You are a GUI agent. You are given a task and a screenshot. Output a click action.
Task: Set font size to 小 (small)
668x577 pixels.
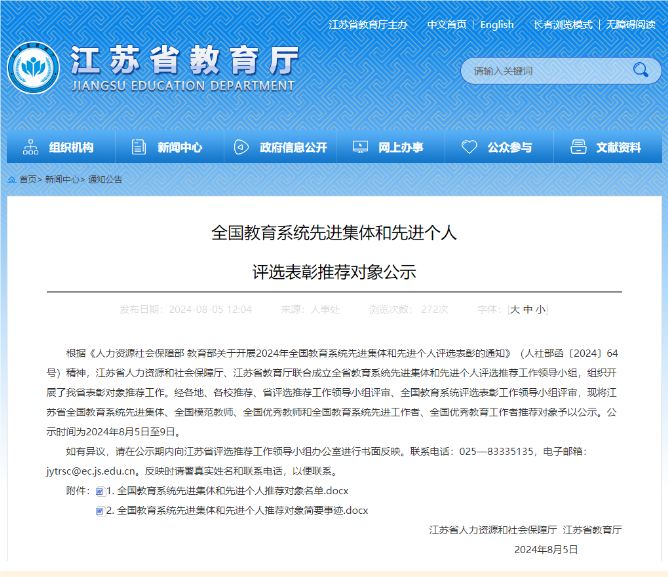point(540,309)
